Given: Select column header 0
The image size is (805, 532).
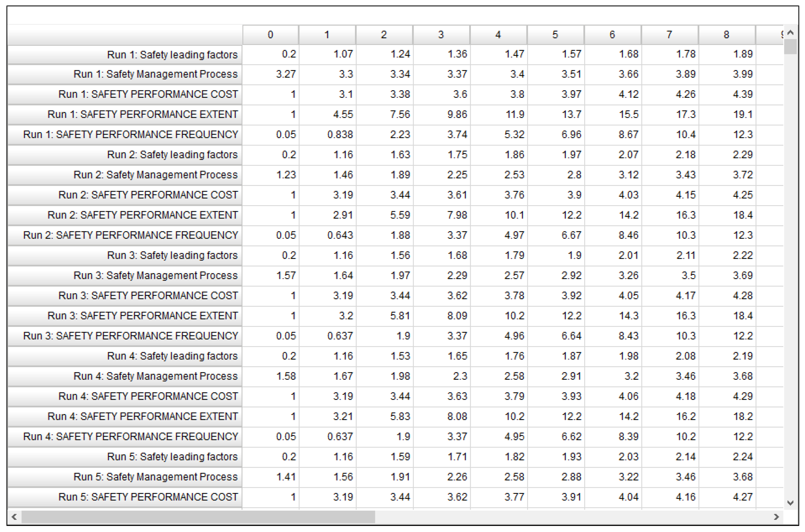Looking at the screenshot, I should (270, 35).
